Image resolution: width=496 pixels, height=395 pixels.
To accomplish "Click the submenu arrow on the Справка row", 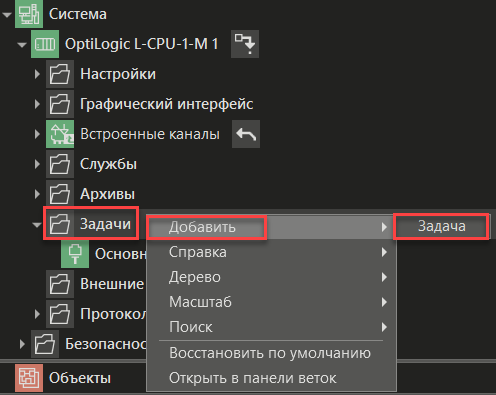I will click(384, 252).
